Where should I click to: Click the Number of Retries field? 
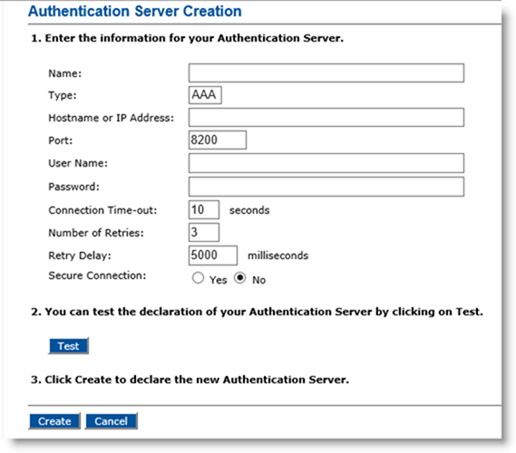204,232
